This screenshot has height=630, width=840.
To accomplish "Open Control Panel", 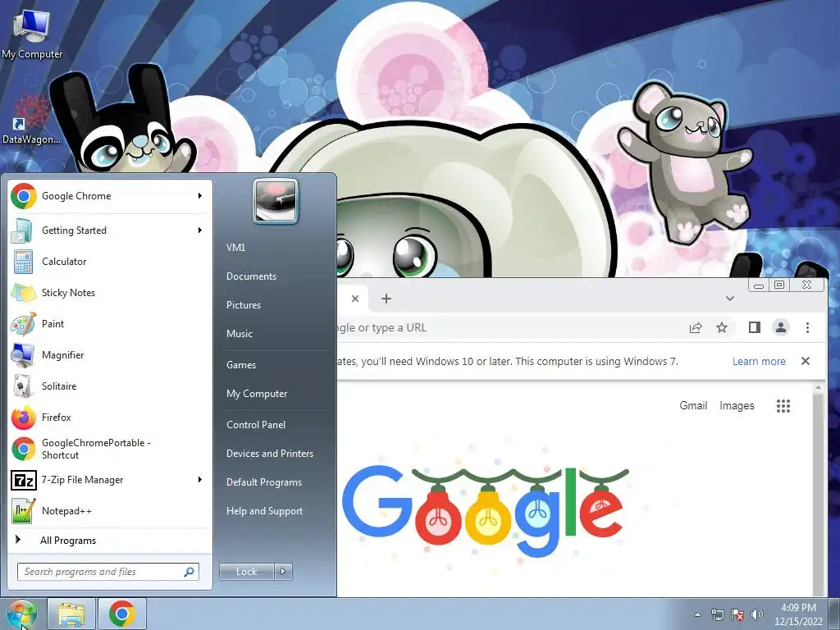I will pos(256,425).
